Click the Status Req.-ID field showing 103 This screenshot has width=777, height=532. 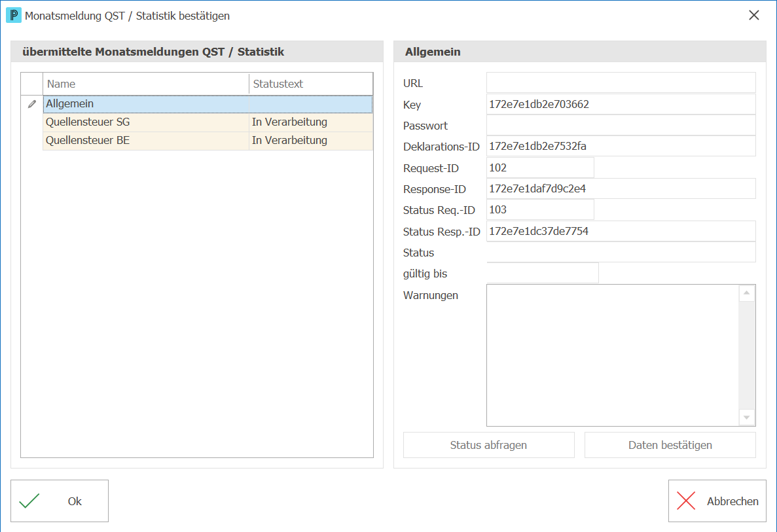point(540,209)
